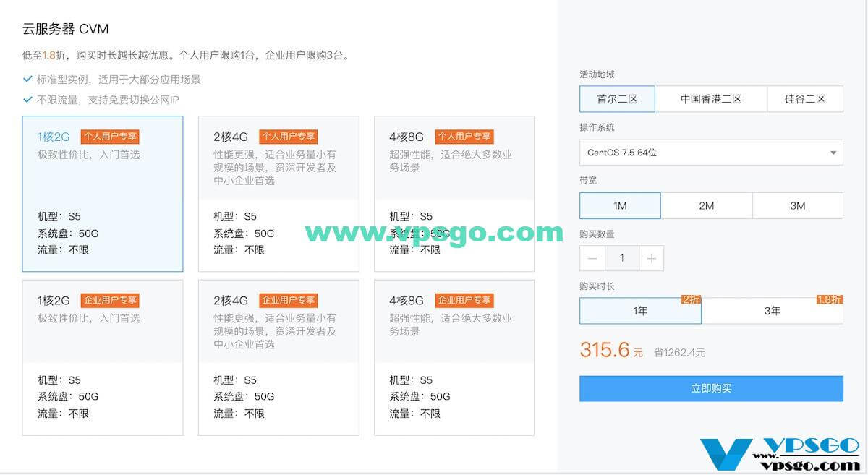Select 1M bandwidth option
This screenshot has width=868, height=475.
tap(620, 206)
